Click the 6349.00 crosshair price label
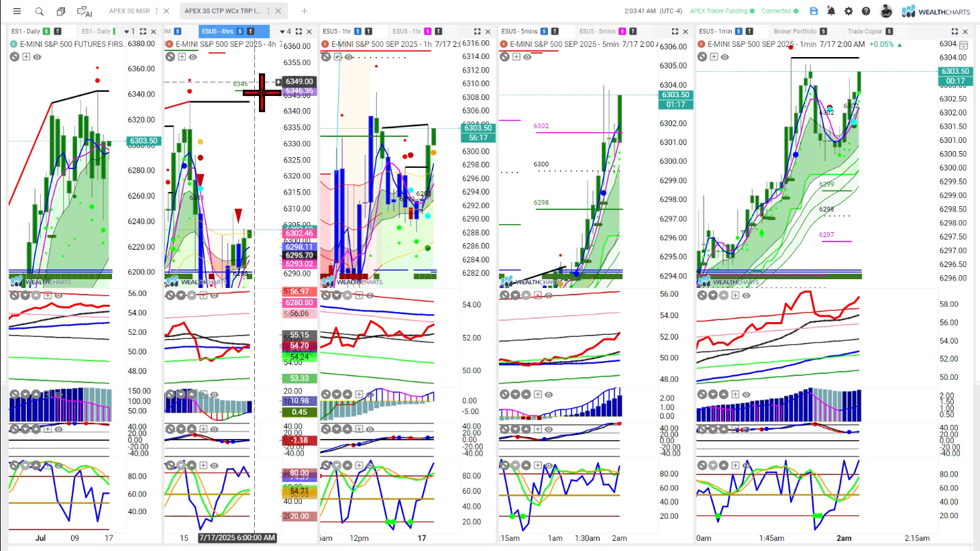The image size is (980, 551). point(299,81)
